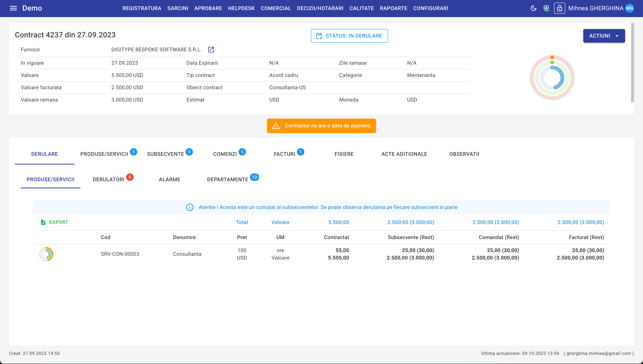Screen dimensions: 643x364
Task: Open supplier details external link icon
Action: [211, 49]
